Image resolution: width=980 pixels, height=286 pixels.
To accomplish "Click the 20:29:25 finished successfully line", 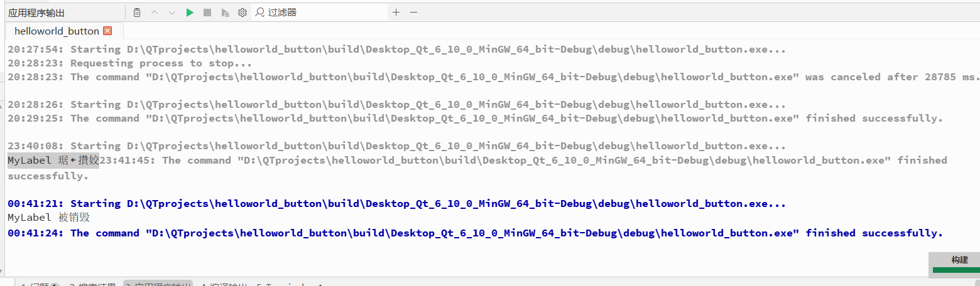I will coord(475,118).
